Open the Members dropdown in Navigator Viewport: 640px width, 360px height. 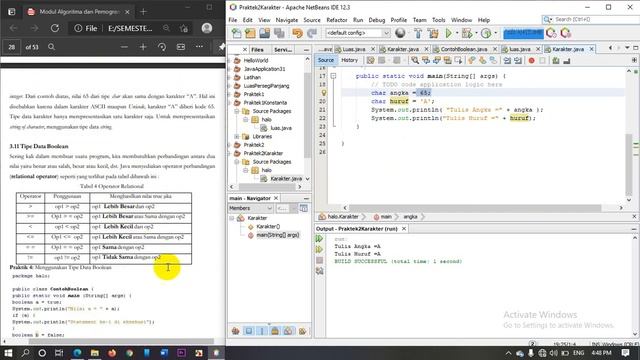[x=251, y=208]
